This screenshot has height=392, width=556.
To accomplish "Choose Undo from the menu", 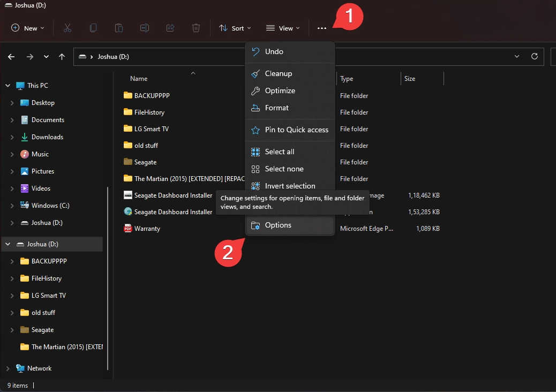I will [290, 52].
